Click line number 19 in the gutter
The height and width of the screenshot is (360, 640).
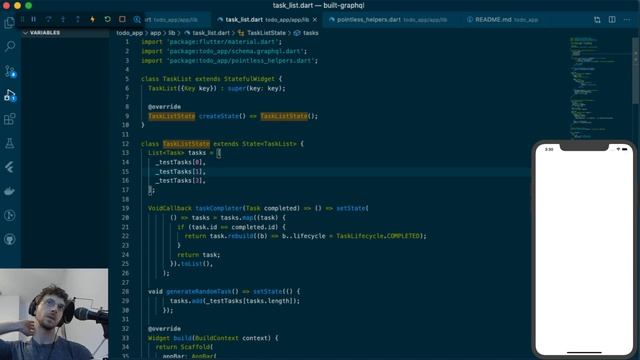click(x=125, y=208)
